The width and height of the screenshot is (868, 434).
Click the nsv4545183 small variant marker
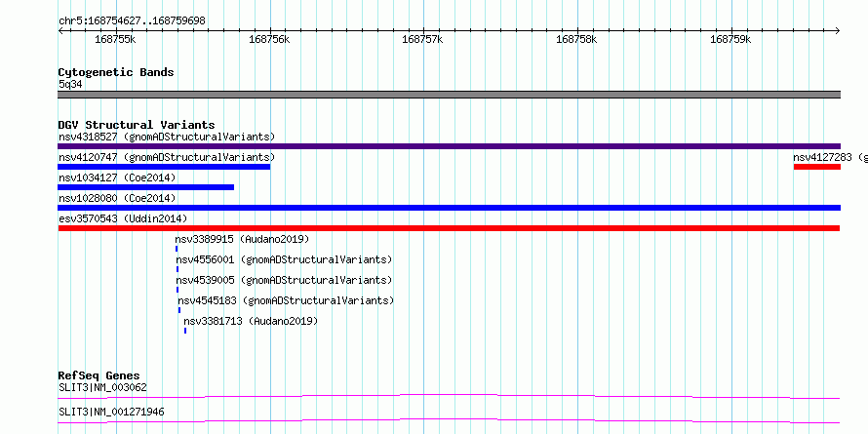[x=178, y=310]
